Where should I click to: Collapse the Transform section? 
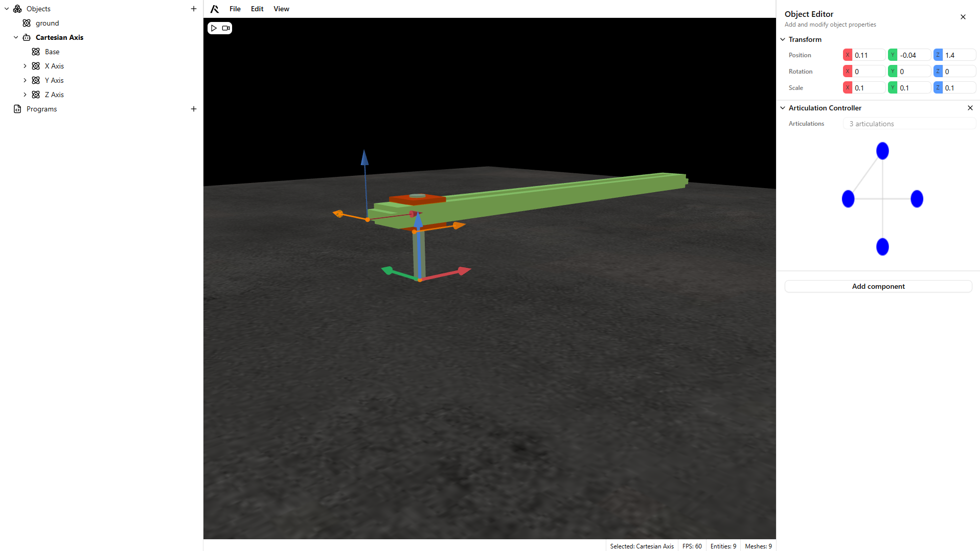(x=783, y=39)
